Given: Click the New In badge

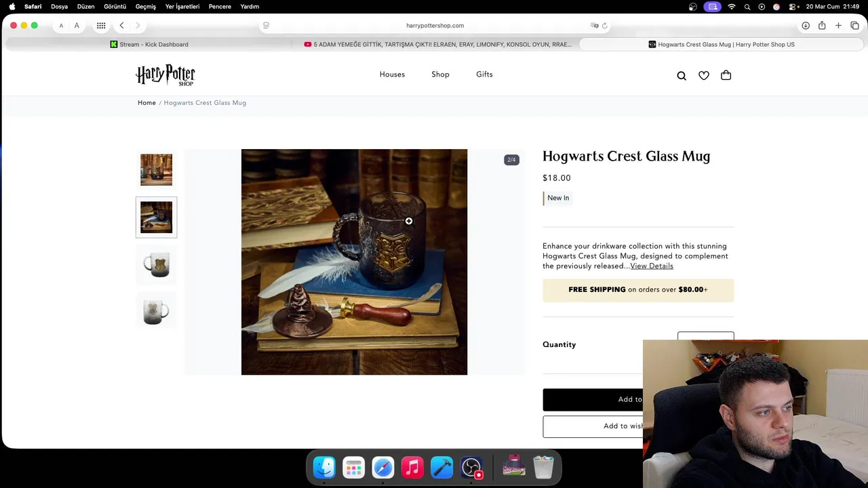Looking at the screenshot, I should point(558,198).
